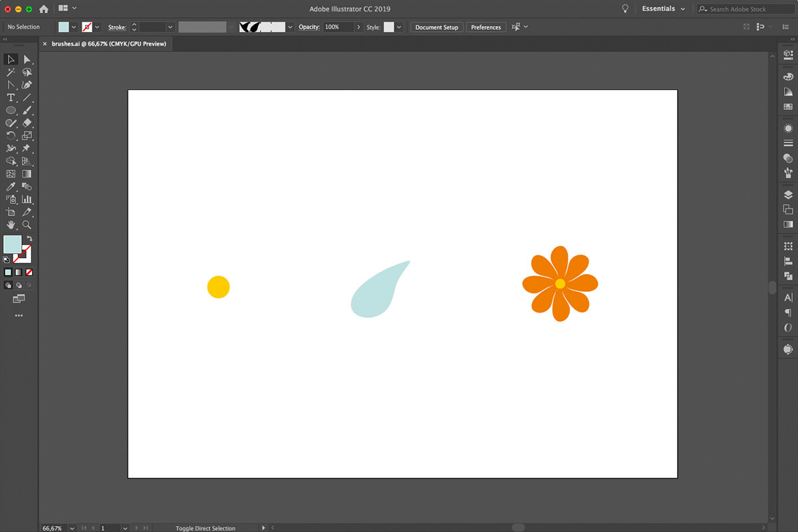
Task: Click the lightbulb Discover icon
Action: 625,9
